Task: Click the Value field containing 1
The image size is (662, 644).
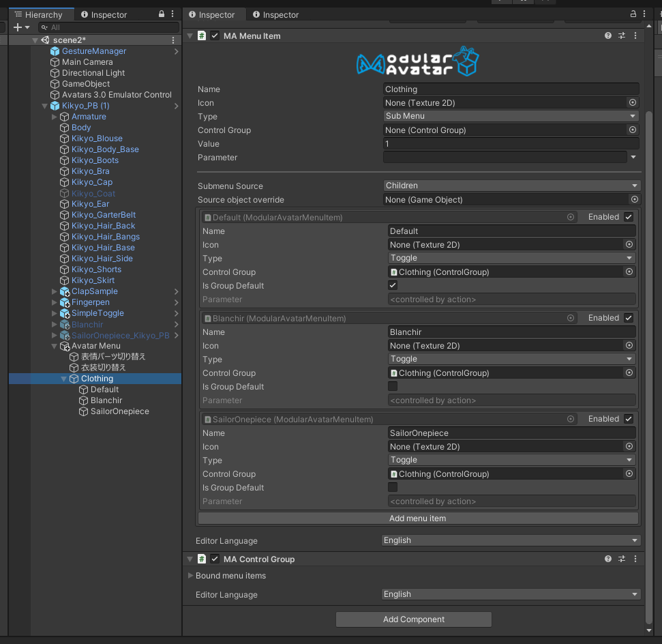Action: point(511,144)
